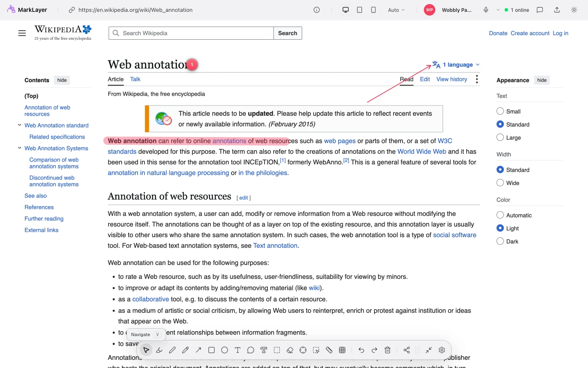Open share options in annotation toolbar

407,350
